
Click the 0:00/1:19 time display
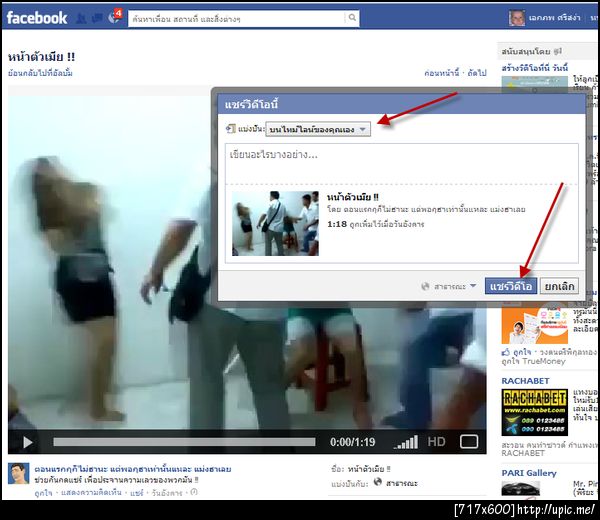(x=352, y=442)
